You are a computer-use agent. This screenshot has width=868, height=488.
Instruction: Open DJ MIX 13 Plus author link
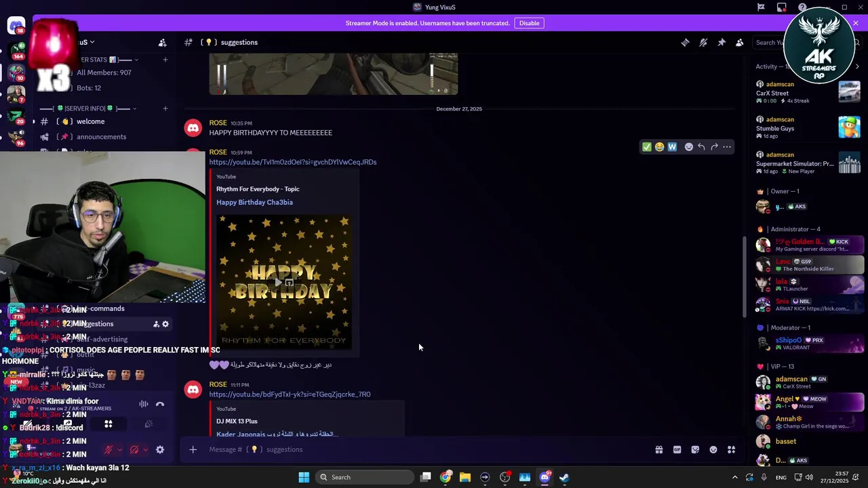(x=237, y=422)
